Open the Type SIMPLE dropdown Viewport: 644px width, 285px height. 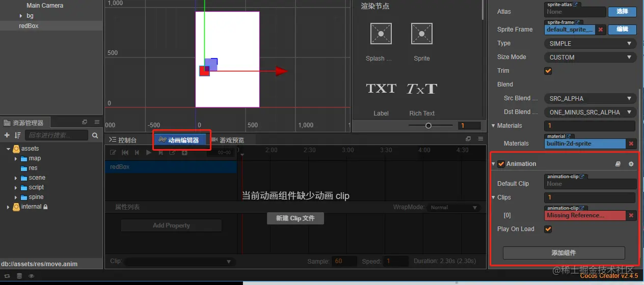(589, 44)
